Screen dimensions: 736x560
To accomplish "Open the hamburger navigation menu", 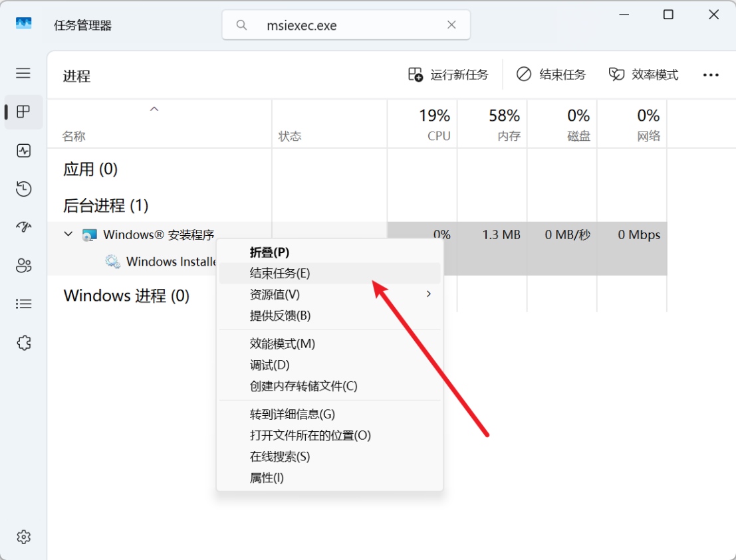I will pyautogui.click(x=23, y=73).
